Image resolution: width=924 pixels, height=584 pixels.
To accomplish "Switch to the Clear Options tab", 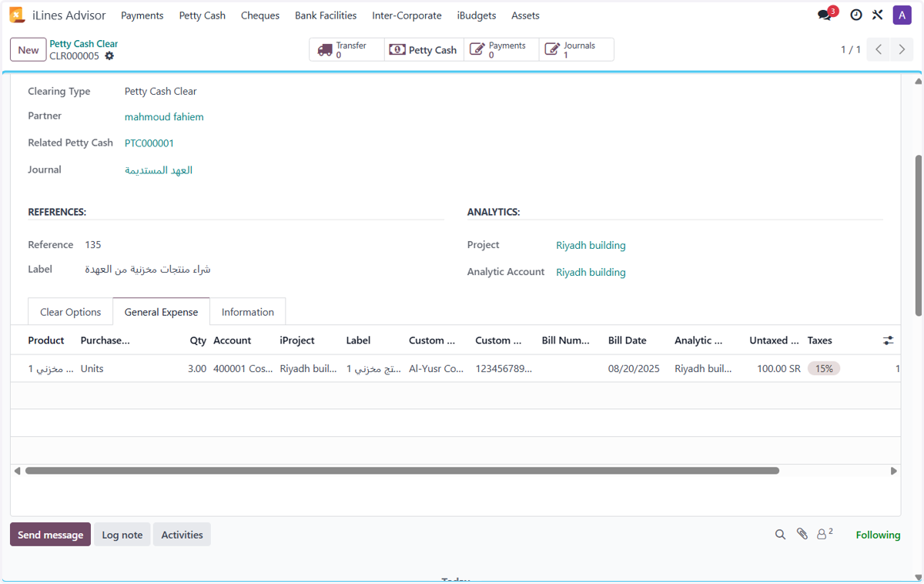I will click(71, 312).
